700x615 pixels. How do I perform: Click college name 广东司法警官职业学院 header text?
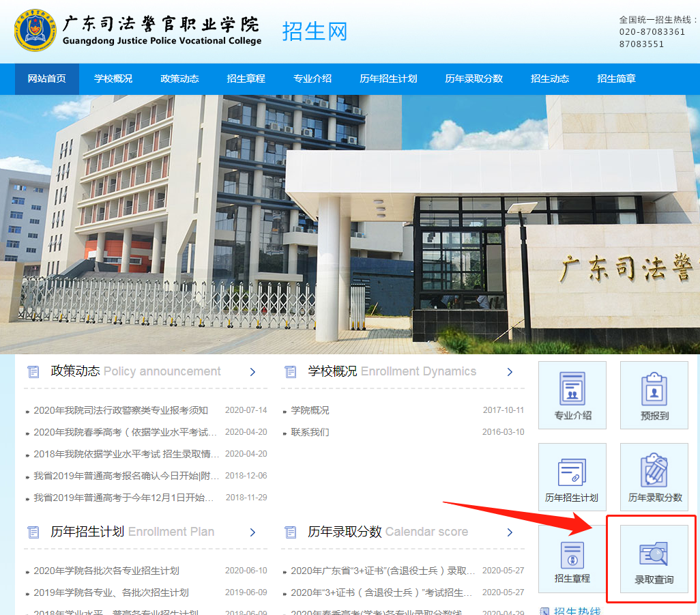161,24
